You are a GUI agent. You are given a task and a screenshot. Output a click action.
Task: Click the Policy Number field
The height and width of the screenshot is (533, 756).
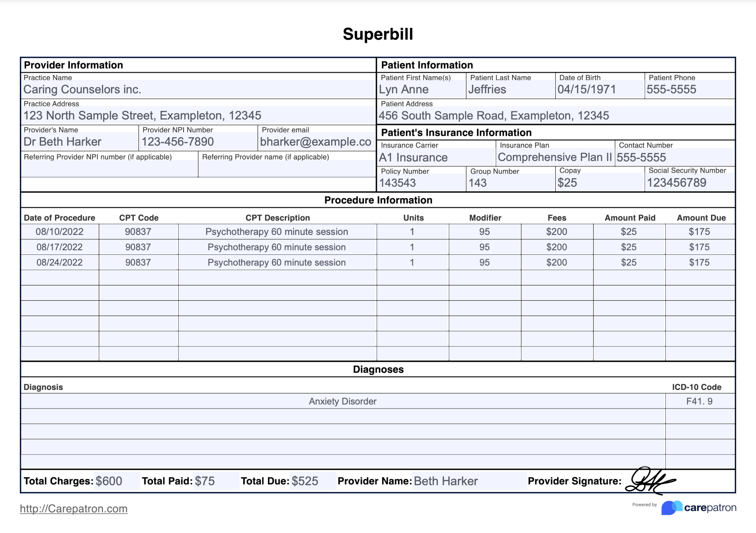421,183
